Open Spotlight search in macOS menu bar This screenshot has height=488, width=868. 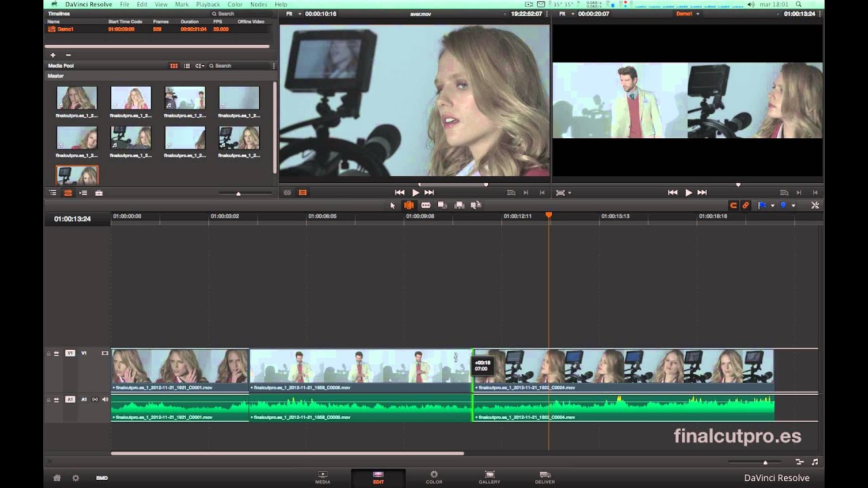(x=800, y=4)
